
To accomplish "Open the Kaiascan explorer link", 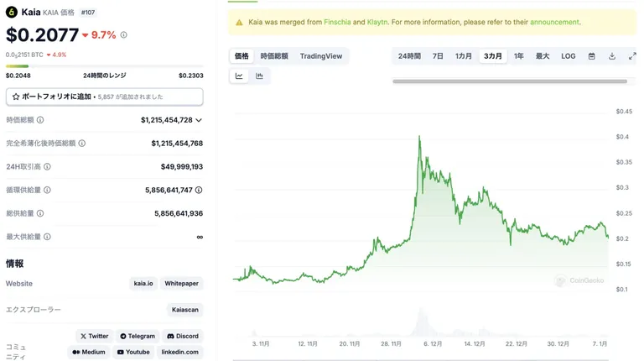I will point(184,310).
